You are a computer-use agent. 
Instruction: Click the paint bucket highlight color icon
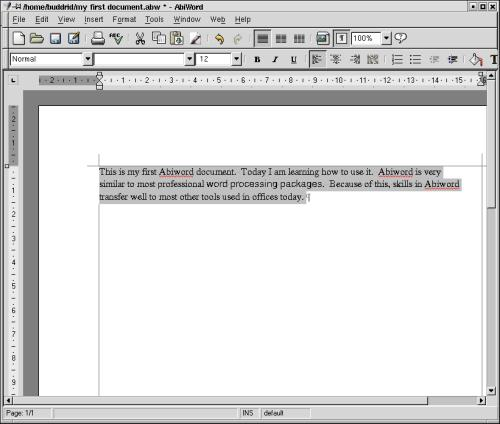pyautogui.click(x=476, y=59)
